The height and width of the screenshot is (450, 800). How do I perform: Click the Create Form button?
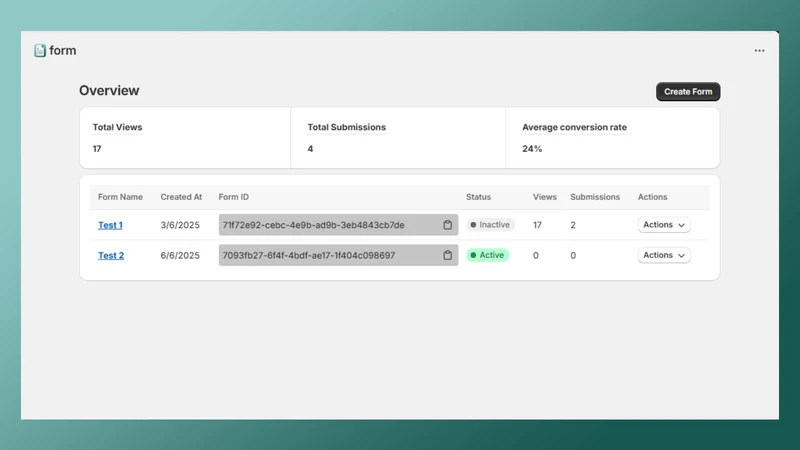click(688, 92)
